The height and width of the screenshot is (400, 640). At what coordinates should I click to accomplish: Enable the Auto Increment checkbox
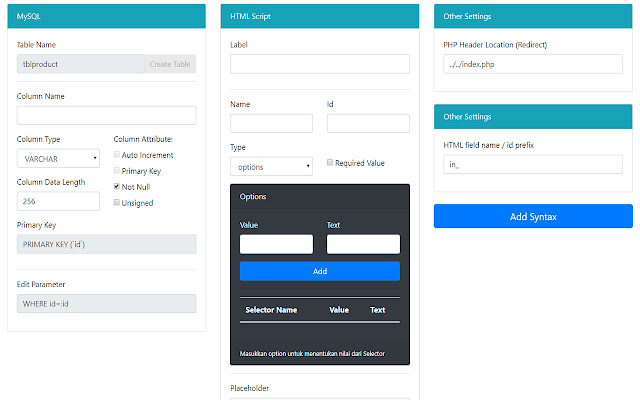(117, 155)
